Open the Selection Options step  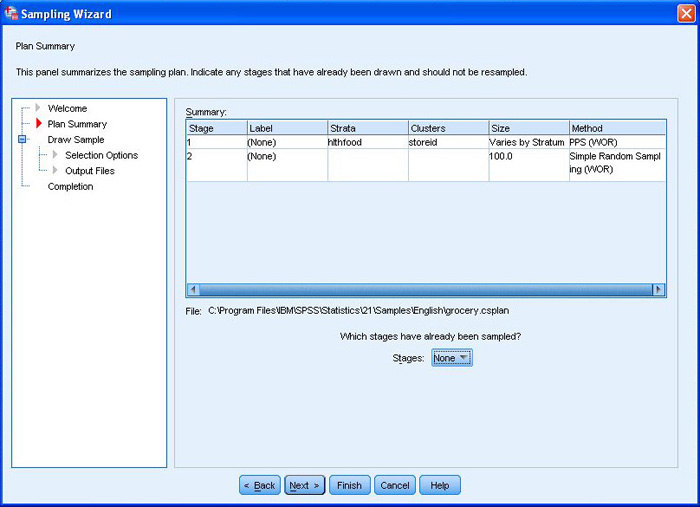[x=101, y=155]
